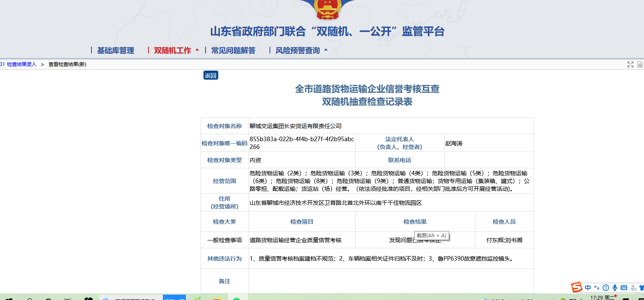This screenshot has height=300, width=644.
Task: Click the 检查结果录入 breadcrumb link
Action: pyautogui.click(x=21, y=64)
